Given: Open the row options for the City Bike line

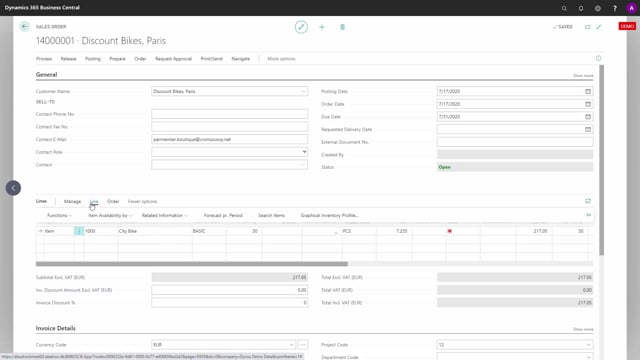Looking at the screenshot, I should tap(79, 231).
